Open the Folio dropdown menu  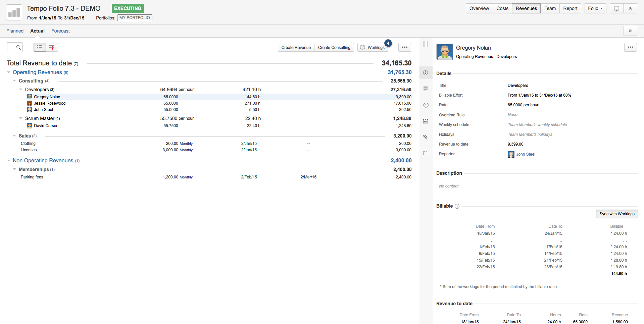[x=595, y=8]
